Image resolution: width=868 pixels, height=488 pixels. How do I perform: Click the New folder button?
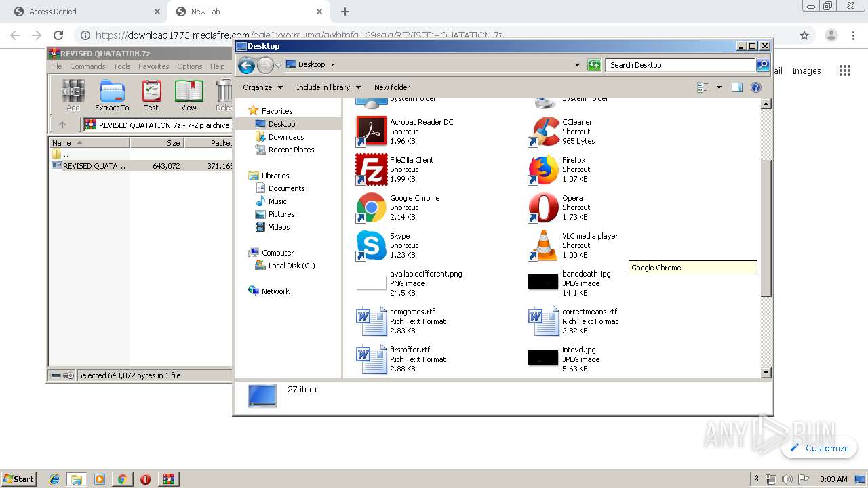coord(392,87)
